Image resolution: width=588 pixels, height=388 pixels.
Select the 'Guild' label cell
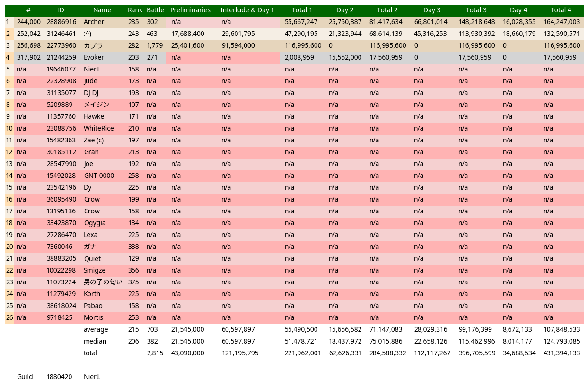click(25, 377)
